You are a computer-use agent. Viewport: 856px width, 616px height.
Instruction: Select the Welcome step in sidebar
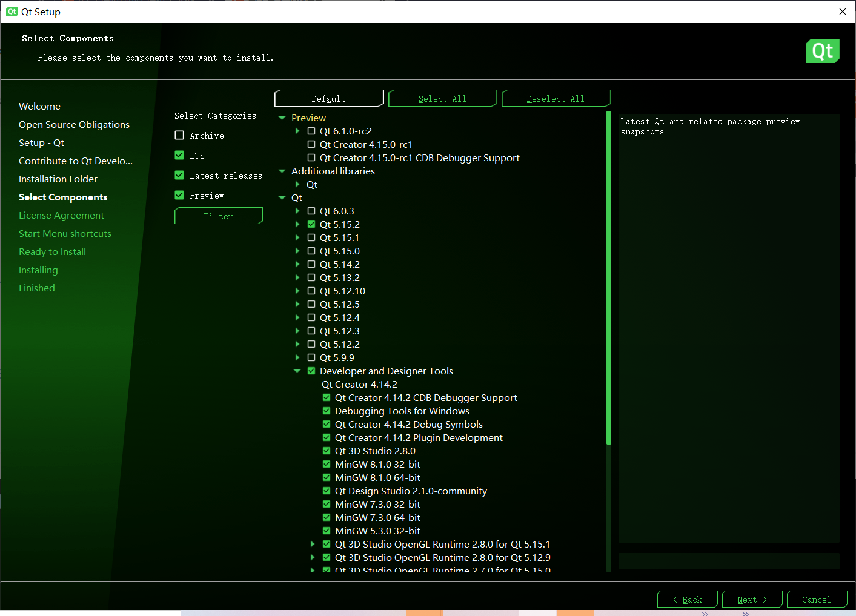pos(39,106)
